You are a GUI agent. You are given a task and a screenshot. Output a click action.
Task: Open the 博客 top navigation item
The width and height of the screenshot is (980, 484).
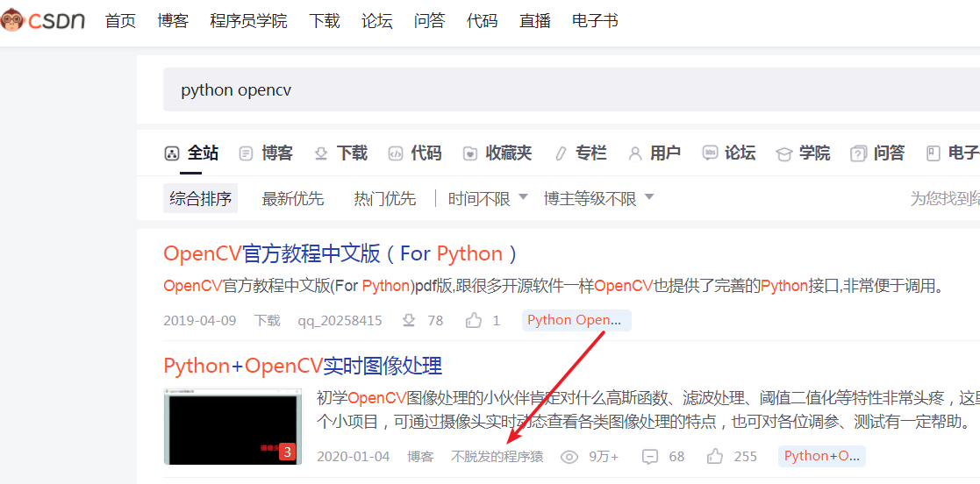pyautogui.click(x=173, y=21)
